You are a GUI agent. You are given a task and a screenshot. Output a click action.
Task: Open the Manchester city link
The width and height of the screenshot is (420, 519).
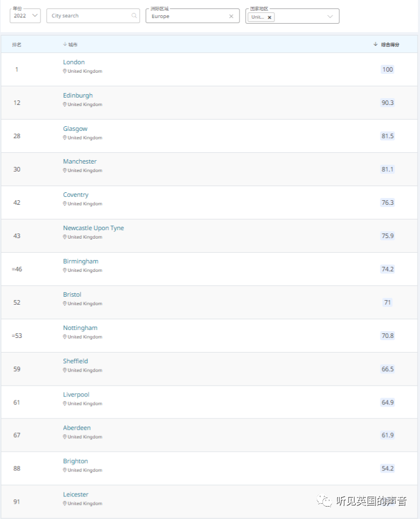pyautogui.click(x=79, y=161)
